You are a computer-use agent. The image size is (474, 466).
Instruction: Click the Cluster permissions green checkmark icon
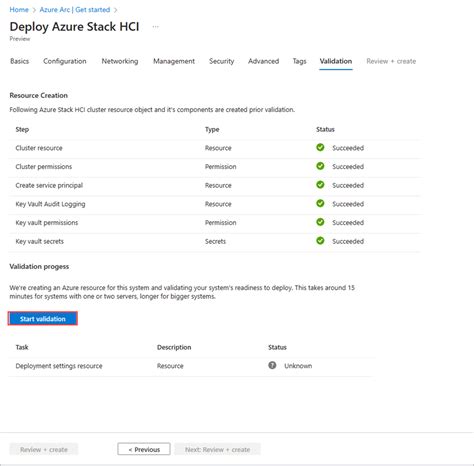click(x=320, y=166)
